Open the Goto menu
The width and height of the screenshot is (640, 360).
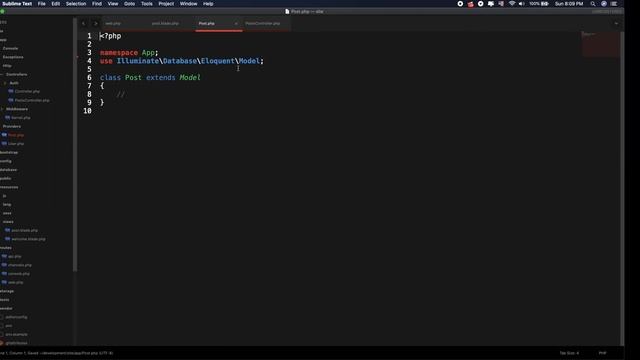coord(129,4)
